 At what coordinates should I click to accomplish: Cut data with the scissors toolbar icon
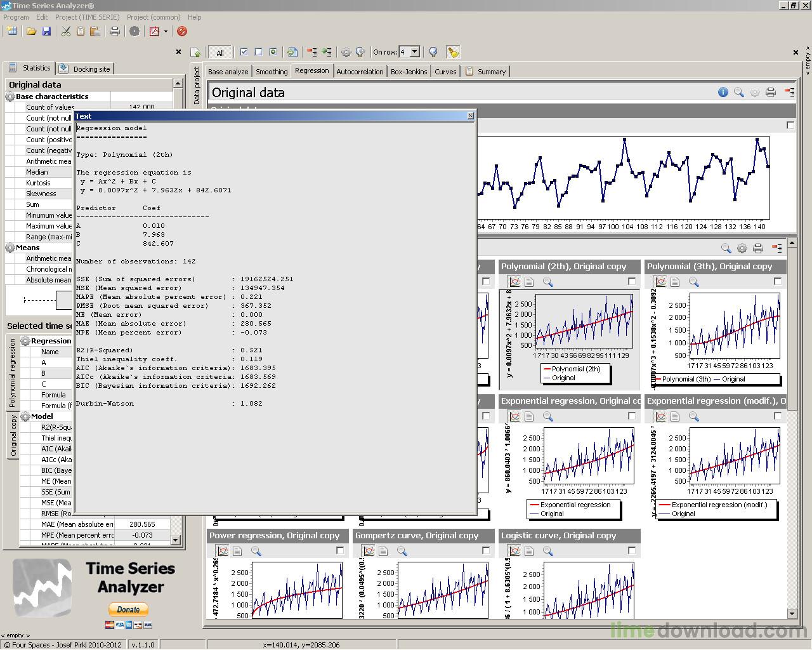66,32
